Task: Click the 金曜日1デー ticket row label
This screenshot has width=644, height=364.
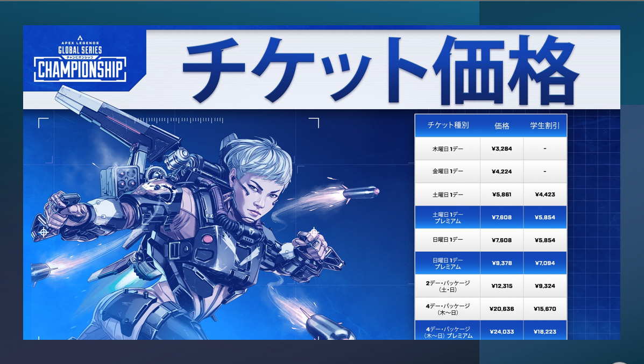Action: click(x=447, y=172)
